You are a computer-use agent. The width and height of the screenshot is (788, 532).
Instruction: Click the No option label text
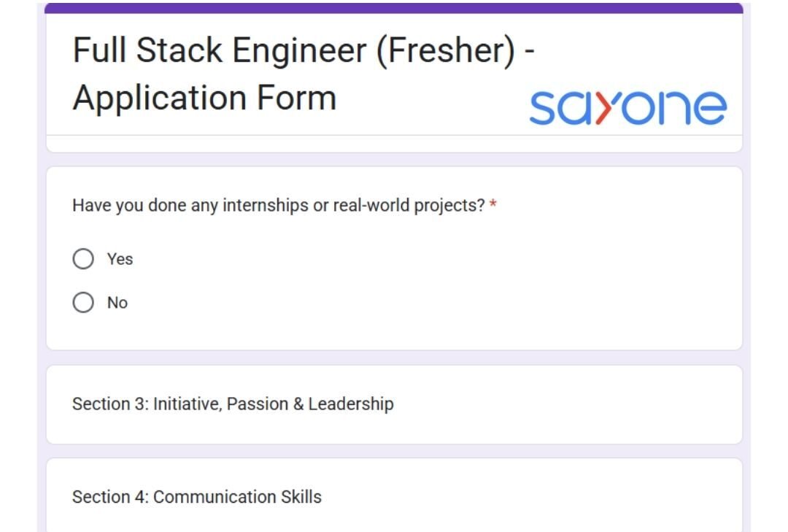tap(117, 303)
